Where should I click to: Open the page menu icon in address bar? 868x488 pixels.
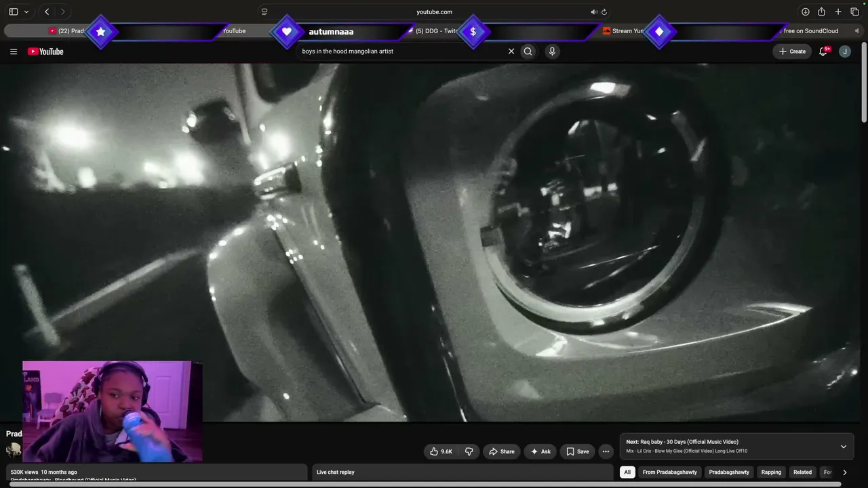pos(264,12)
